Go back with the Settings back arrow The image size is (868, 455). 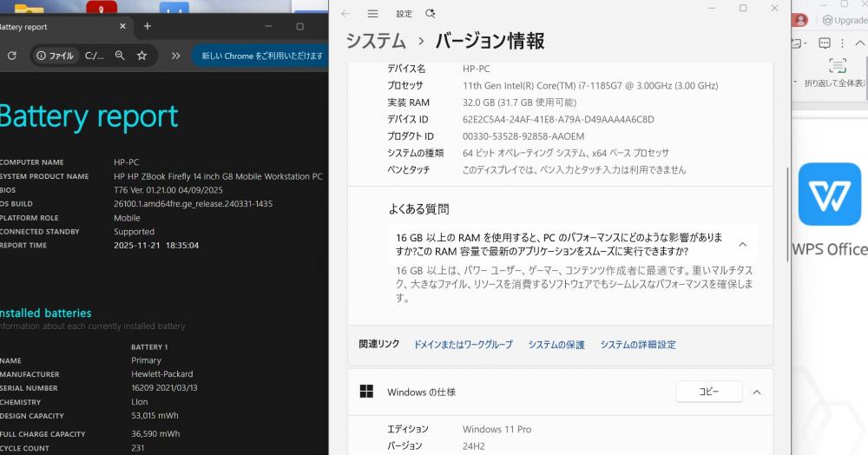345,13
